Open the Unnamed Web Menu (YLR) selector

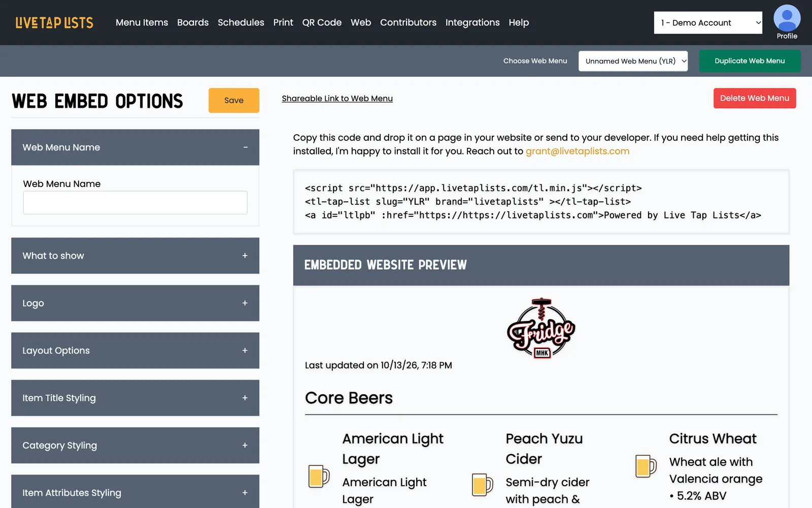633,61
